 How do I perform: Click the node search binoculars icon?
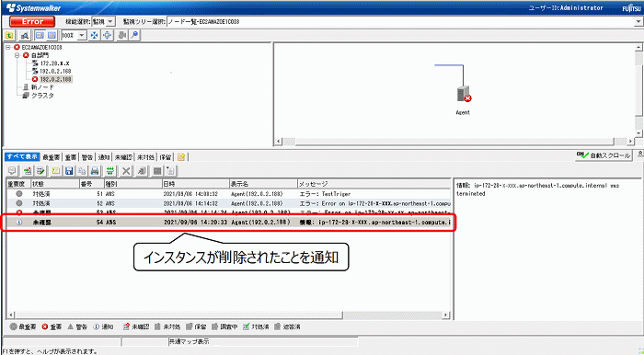pos(24,35)
